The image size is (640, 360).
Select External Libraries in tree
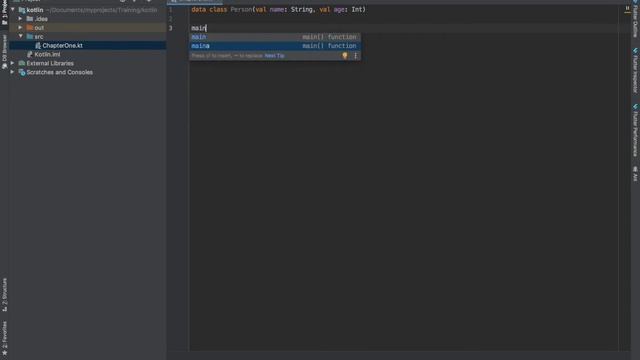[x=50, y=64]
